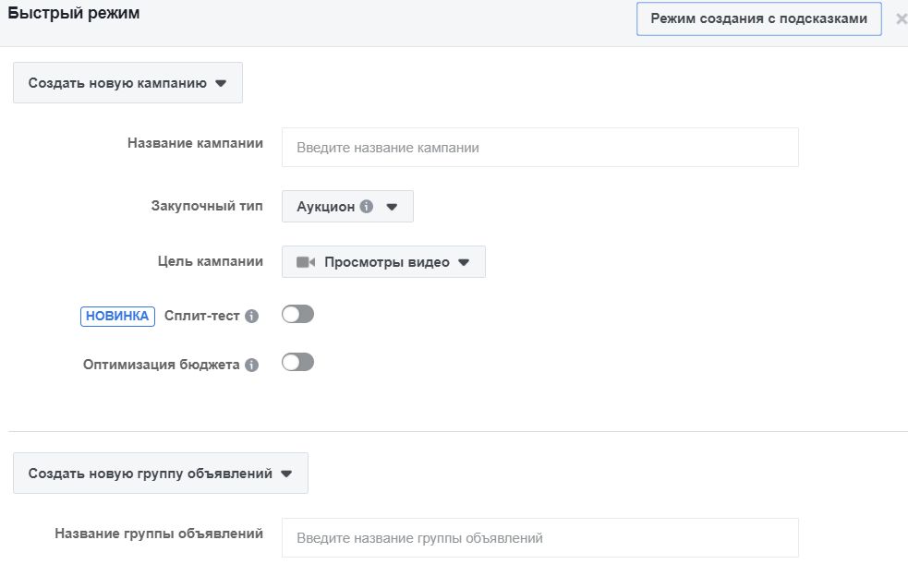Click the Сплит-тест info icon

pos(251,314)
